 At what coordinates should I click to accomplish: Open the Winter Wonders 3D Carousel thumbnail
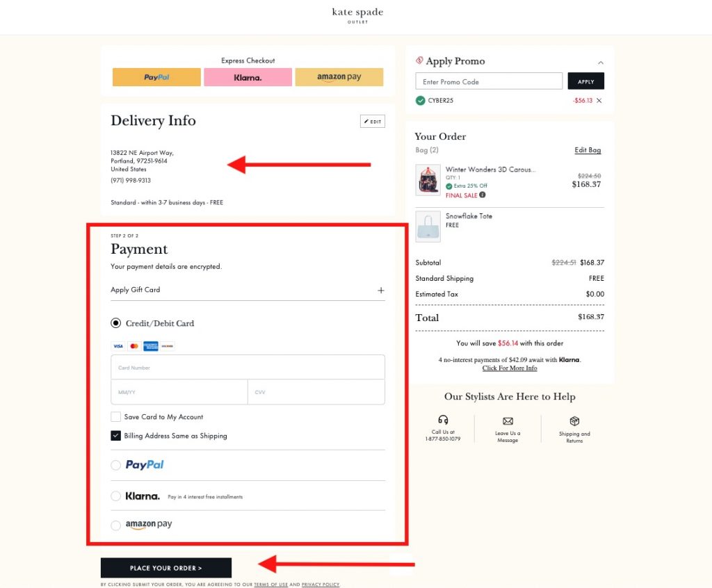(428, 180)
